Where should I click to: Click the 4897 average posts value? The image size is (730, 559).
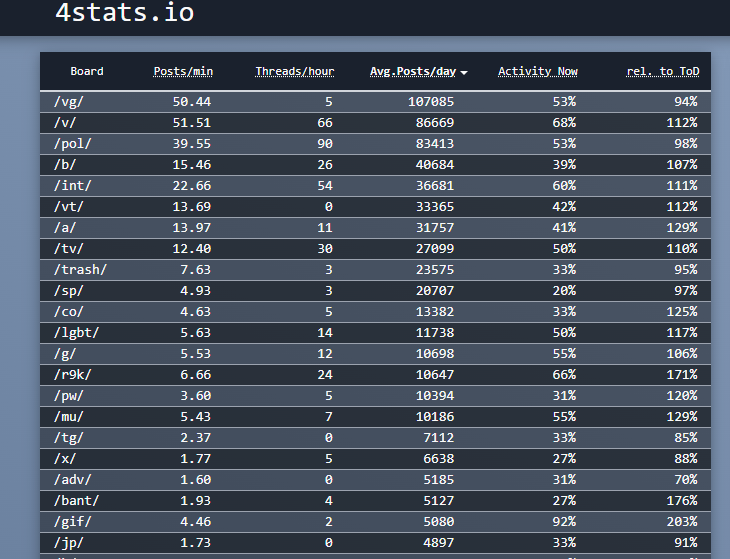click(x=438, y=543)
